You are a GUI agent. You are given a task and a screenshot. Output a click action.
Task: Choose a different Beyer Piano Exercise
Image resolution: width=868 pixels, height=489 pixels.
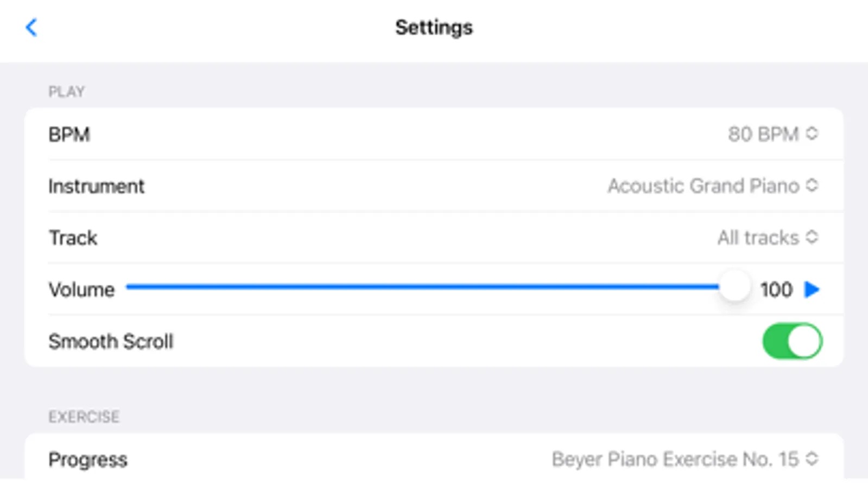point(675,460)
